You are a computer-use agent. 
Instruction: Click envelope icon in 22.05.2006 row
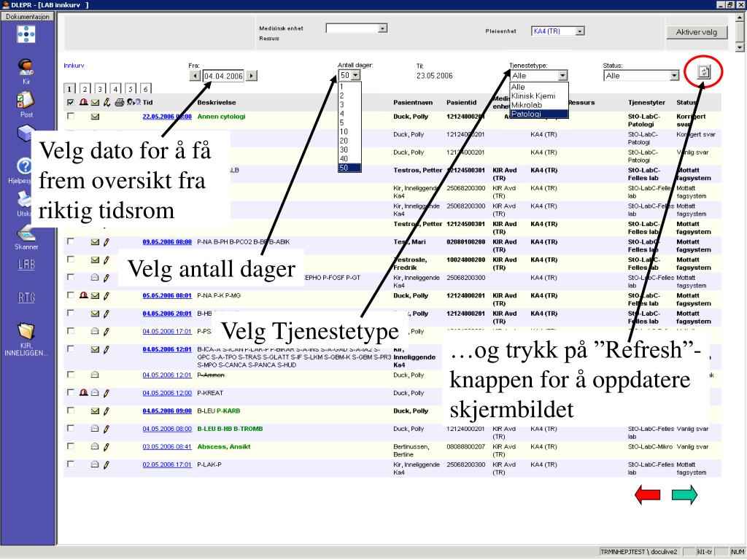pyautogui.click(x=96, y=117)
